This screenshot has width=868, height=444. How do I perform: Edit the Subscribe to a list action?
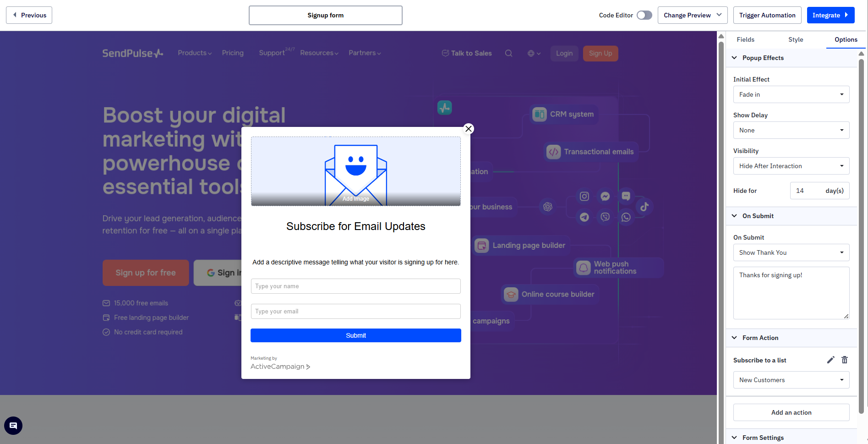point(831,360)
